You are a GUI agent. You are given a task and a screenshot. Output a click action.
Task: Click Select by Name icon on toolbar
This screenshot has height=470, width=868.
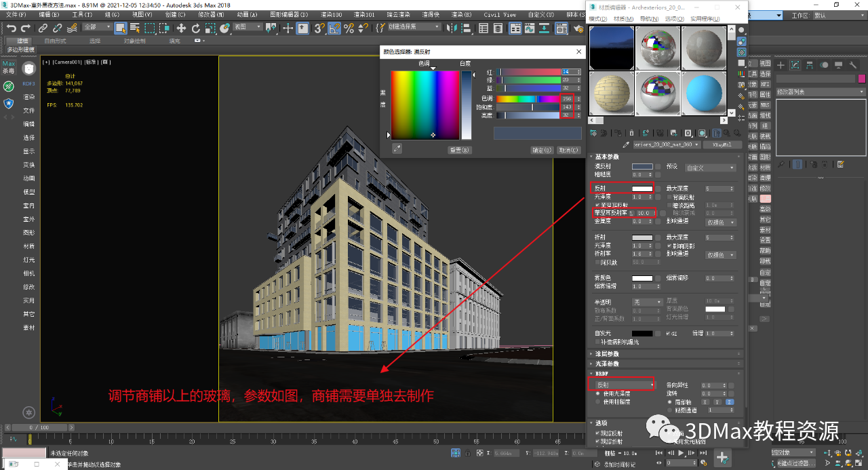[x=134, y=28]
